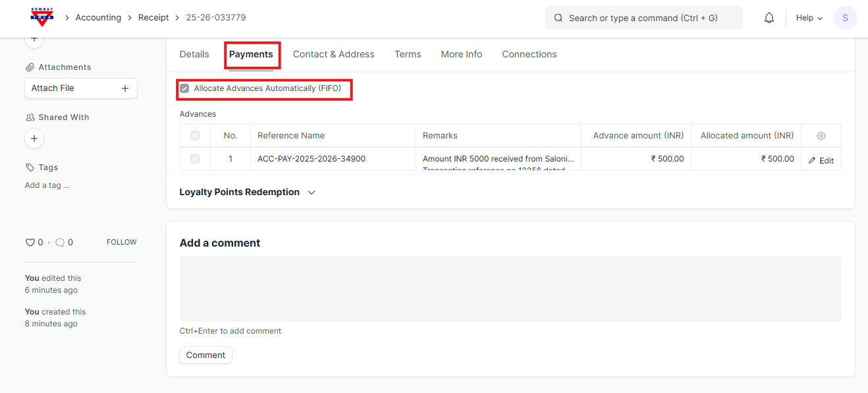Select row 1 checkbox in Advances table
Viewport: 868px width, 393px height.
point(195,159)
